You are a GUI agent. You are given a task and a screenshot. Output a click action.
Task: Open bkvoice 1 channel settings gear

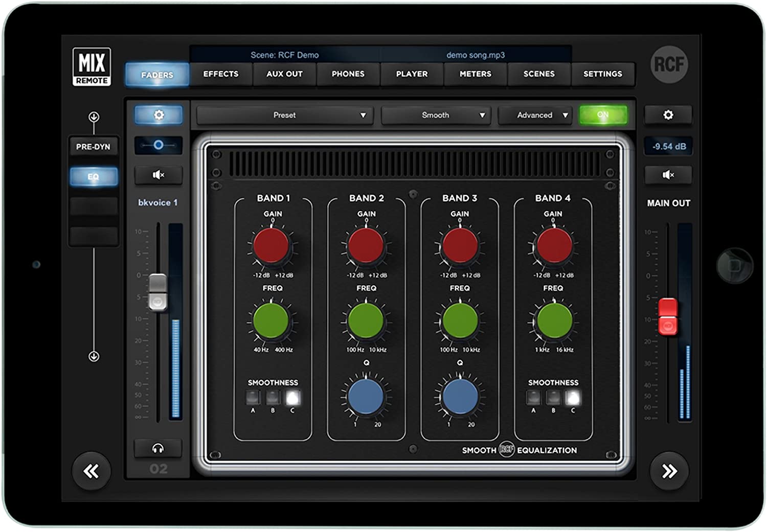click(159, 115)
